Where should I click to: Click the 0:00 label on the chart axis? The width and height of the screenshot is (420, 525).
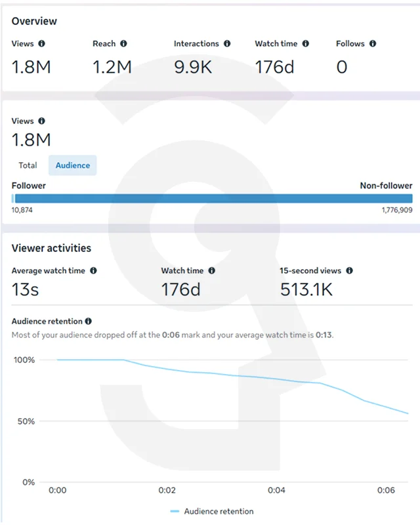tap(57, 490)
